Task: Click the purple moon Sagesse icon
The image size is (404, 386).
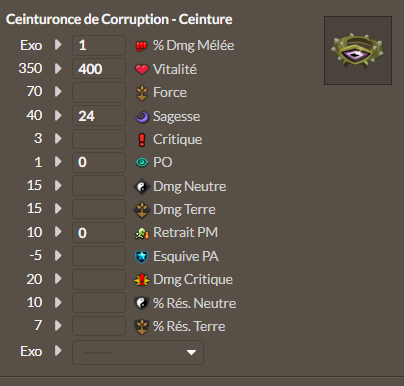Action: 142,117
